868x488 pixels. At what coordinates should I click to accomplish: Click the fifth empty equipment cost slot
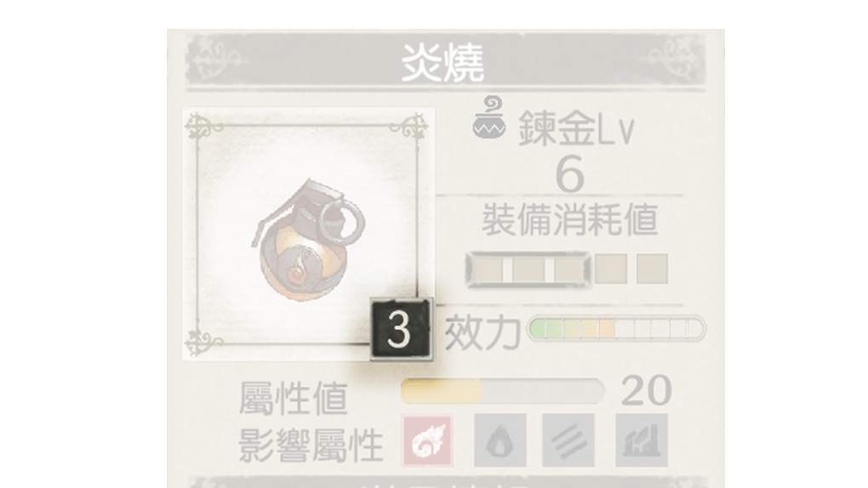click(x=652, y=269)
